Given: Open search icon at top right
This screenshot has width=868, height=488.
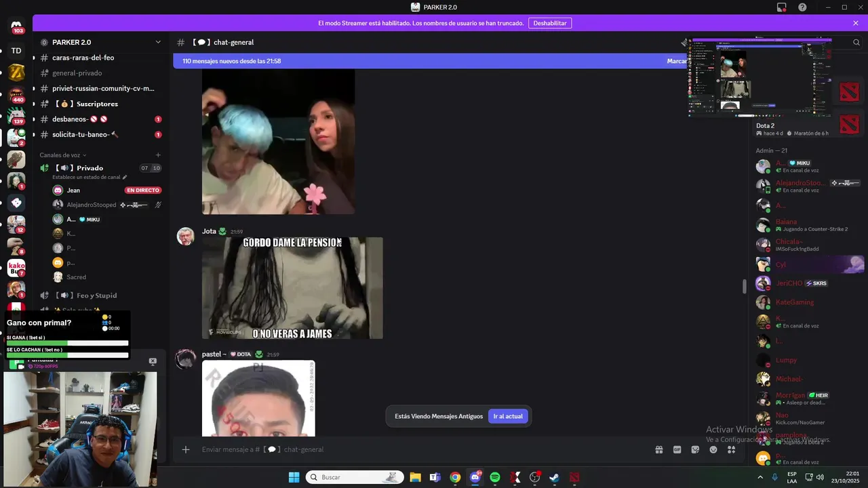Looking at the screenshot, I should [x=856, y=42].
